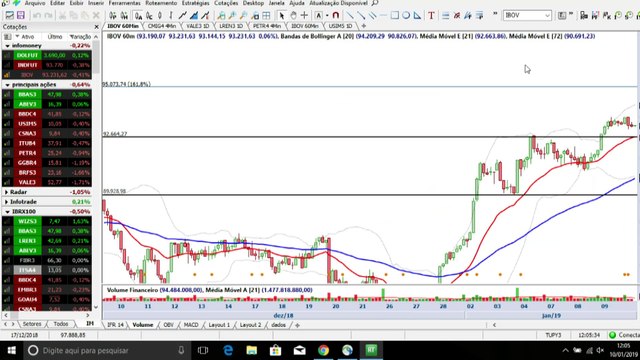Open the Janela menu
This screenshot has width=640, height=360.
click(x=276, y=3)
